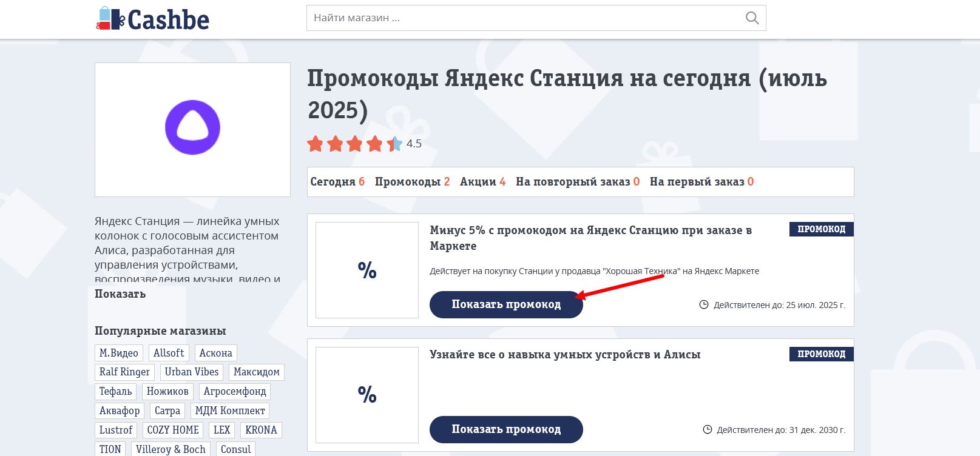Image resolution: width=980 pixels, height=456 pixels.
Task: Expand store description with Показать
Action: coord(120,294)
